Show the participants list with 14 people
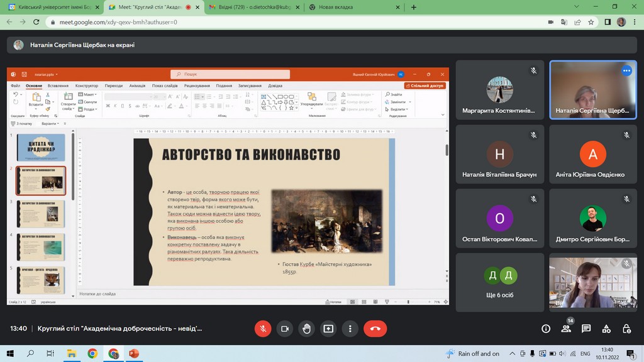Screen dimensions: 644x362 [x=566, y=329]
